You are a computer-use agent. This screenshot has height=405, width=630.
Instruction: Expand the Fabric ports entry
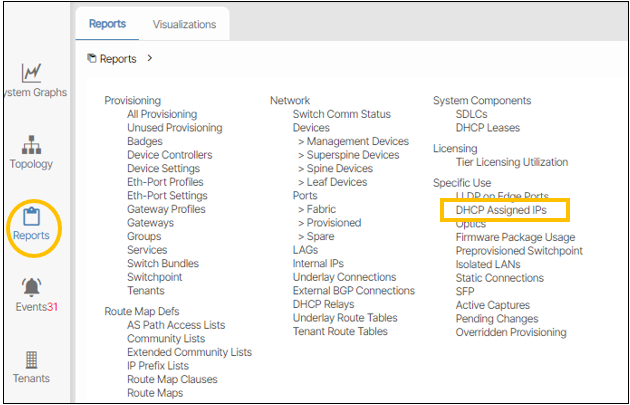click(320, 209)
